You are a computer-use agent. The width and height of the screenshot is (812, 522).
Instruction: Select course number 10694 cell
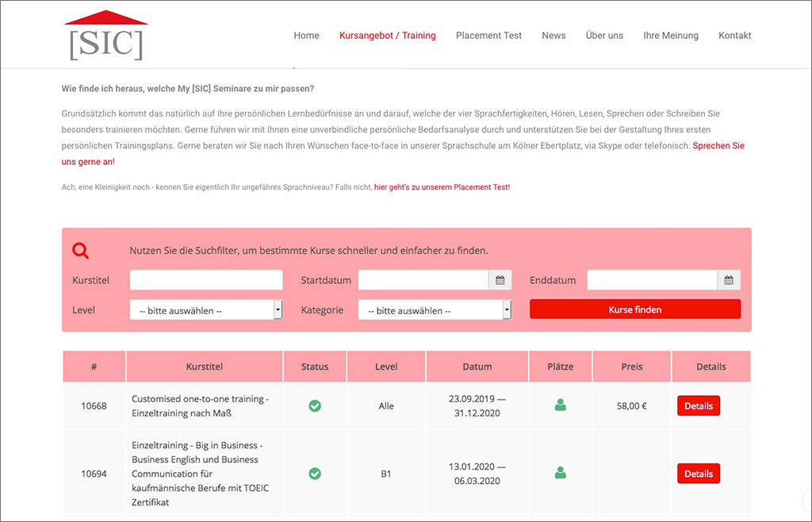[x=94, y=474]
